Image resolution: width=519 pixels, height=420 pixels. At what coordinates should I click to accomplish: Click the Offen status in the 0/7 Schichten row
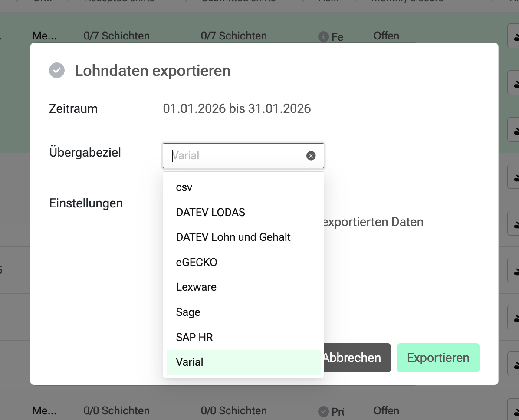(386, 36)
